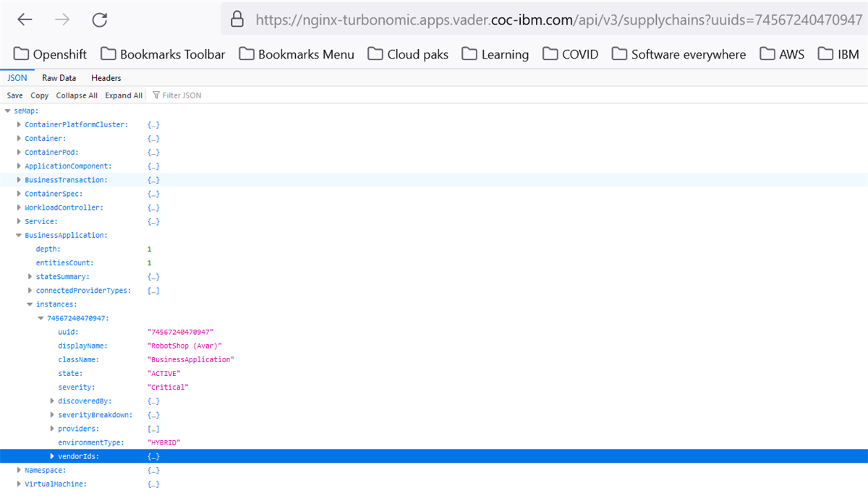Click the Expand All button
868x501 pixels.
(124, 95)
